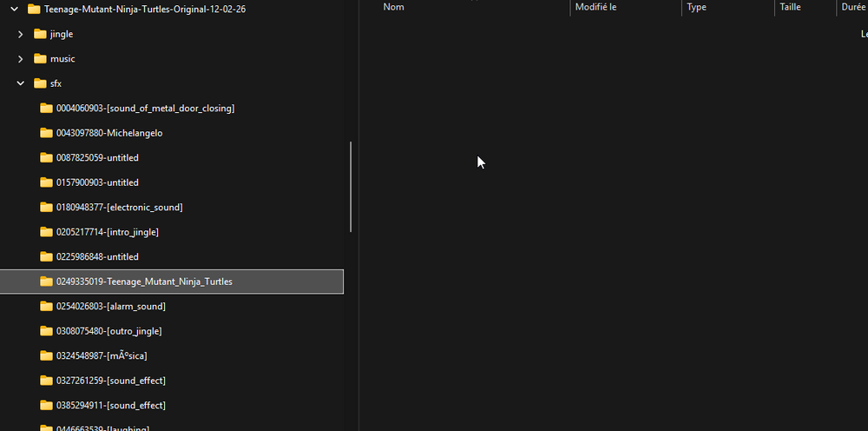
Task: Click the music folder icon
Action: click(40, 59)
